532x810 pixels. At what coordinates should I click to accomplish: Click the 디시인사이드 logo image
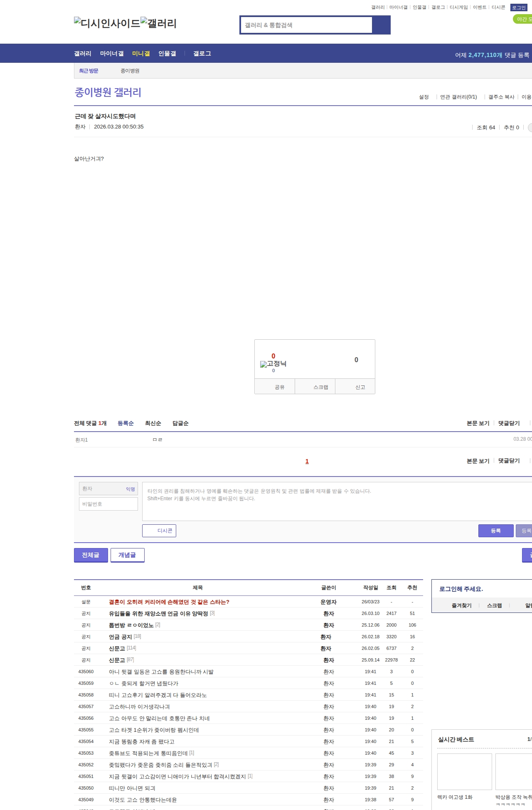tap(107, 23)
